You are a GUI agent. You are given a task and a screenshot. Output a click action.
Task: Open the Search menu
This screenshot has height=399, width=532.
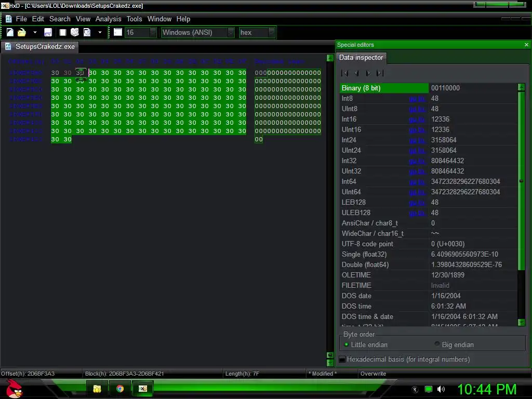pyautogui.click(x=60, y=19)
